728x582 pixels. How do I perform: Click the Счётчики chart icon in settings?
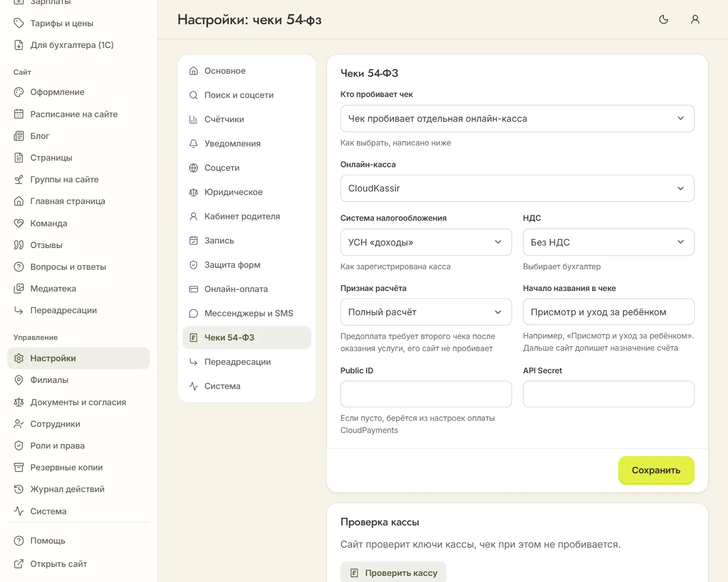(193, 119)
